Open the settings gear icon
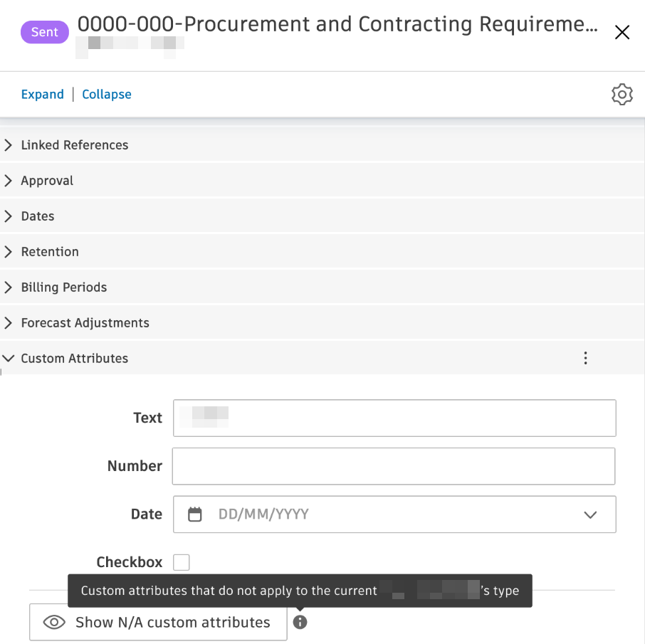Image resolution: width=645 pixels, height=644 pixels. (622, 94)
